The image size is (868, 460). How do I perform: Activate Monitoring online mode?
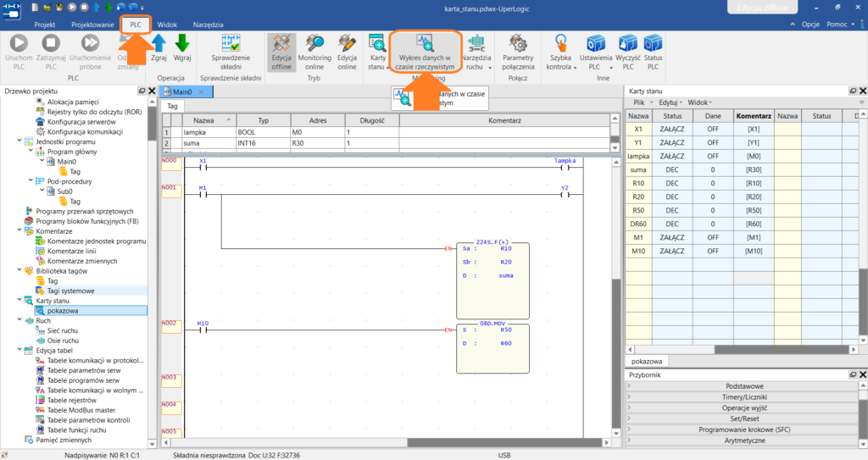click(x=314, y=52)
